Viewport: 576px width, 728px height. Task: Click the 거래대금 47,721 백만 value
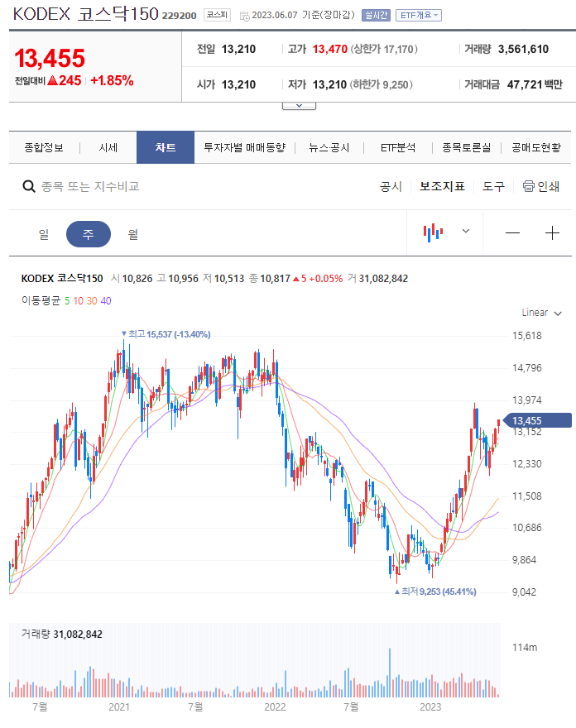click(535, 84)
